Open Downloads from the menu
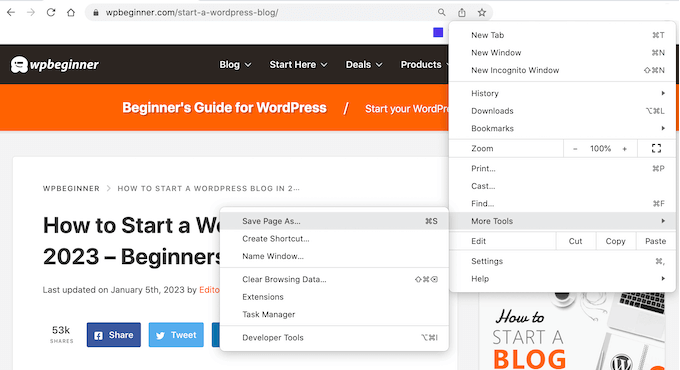Screen dimensions: 680x370 pos(562,111)
